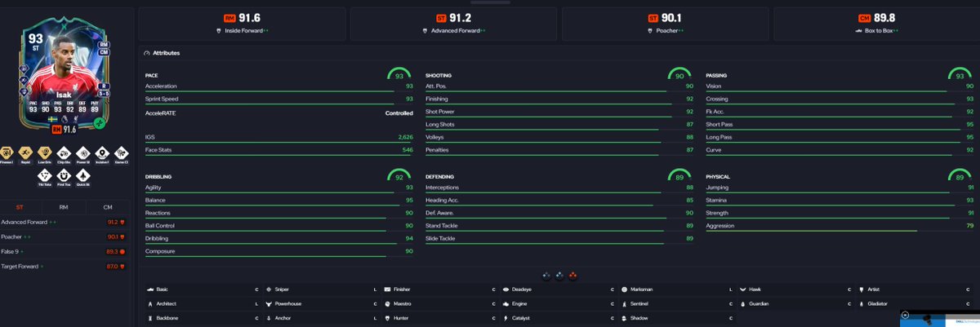
Task: Select the Architect chemistry style
Action: (201, 303)
